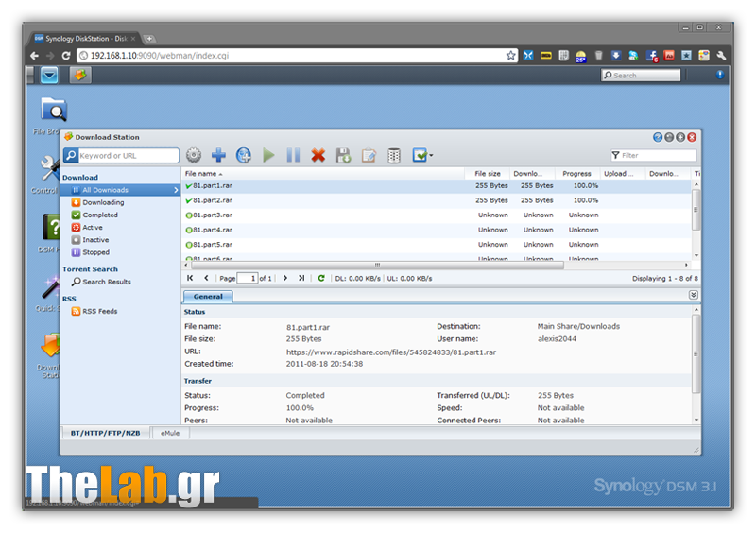Click the page number field

click(248, 279)
